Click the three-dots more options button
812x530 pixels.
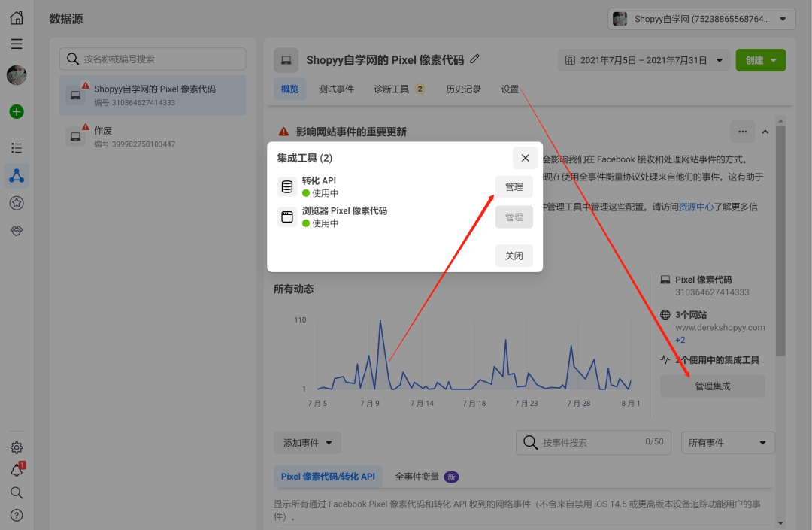(743, 132)
